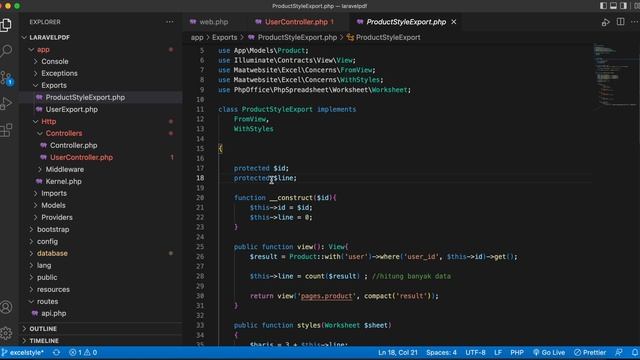Screen dimensions: 640x360
Task: Click the code minimap overview
Action: click(615, 76)
